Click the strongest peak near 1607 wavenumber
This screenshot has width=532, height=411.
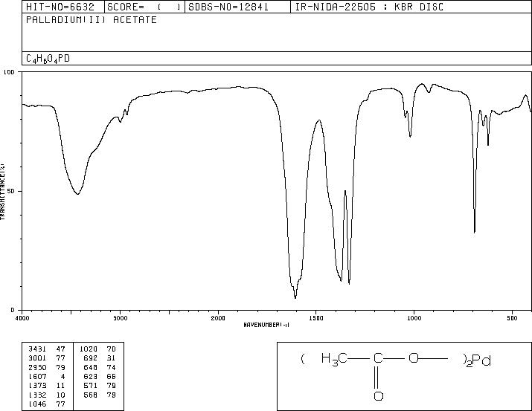[x=295, y=298]
